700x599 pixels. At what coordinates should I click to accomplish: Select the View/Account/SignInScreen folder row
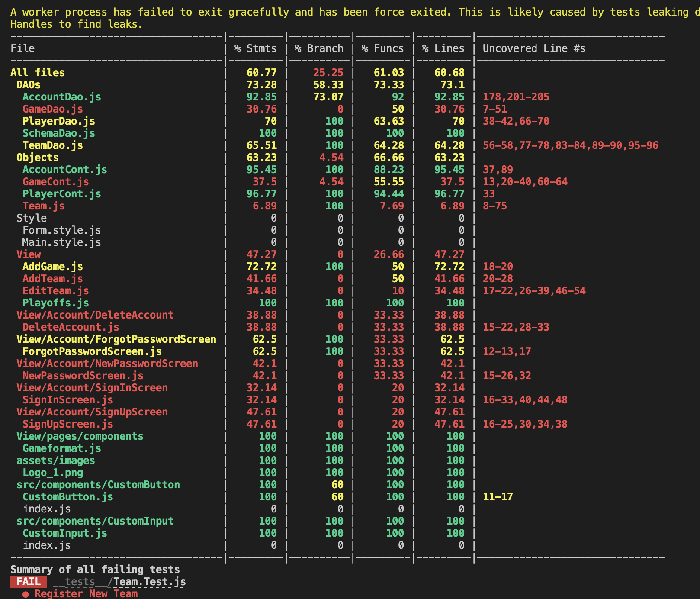(x=92, y=388)
